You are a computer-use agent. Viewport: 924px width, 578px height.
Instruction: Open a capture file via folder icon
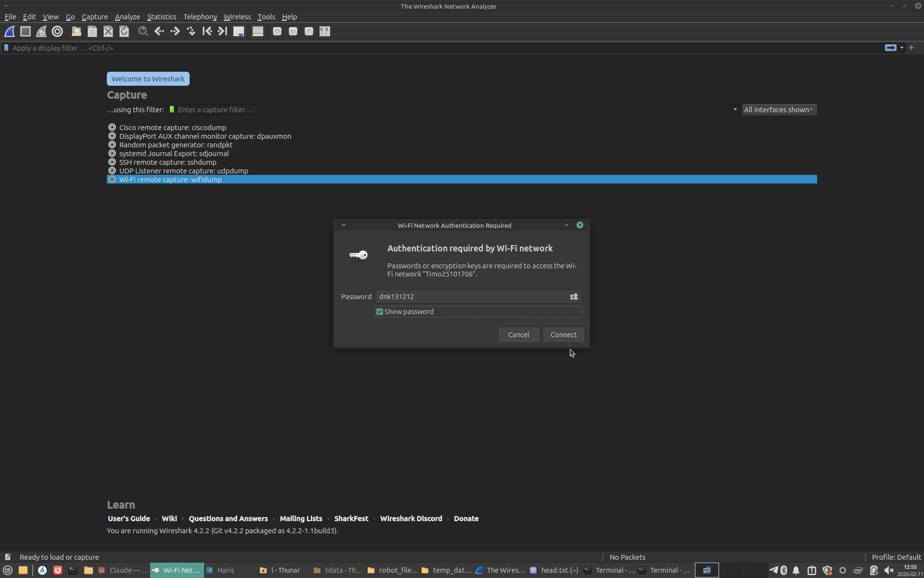tap(77, 31)
